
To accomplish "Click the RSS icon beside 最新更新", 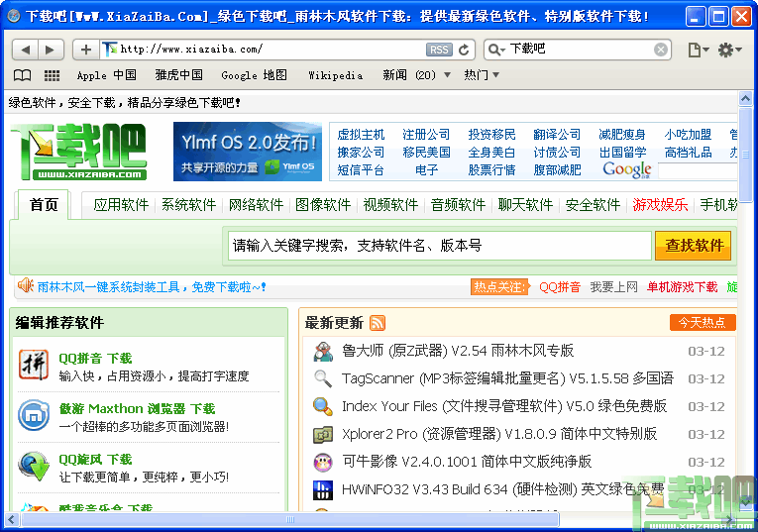I will pyautogui.click(x=378, y=323).
